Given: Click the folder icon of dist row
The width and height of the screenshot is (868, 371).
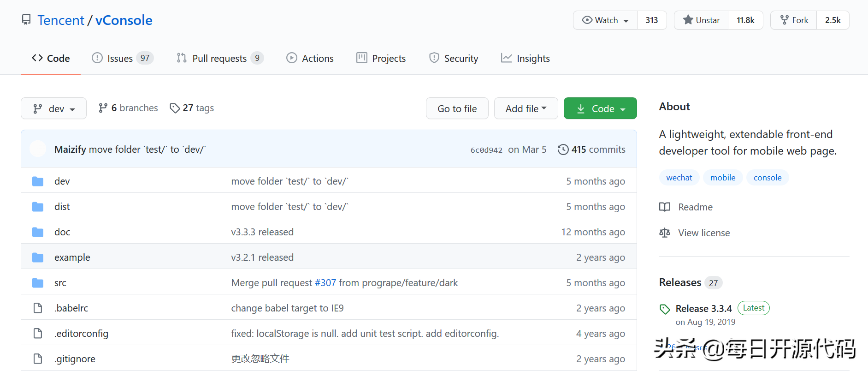Looking at the screenshot, I should click(38, 207).
